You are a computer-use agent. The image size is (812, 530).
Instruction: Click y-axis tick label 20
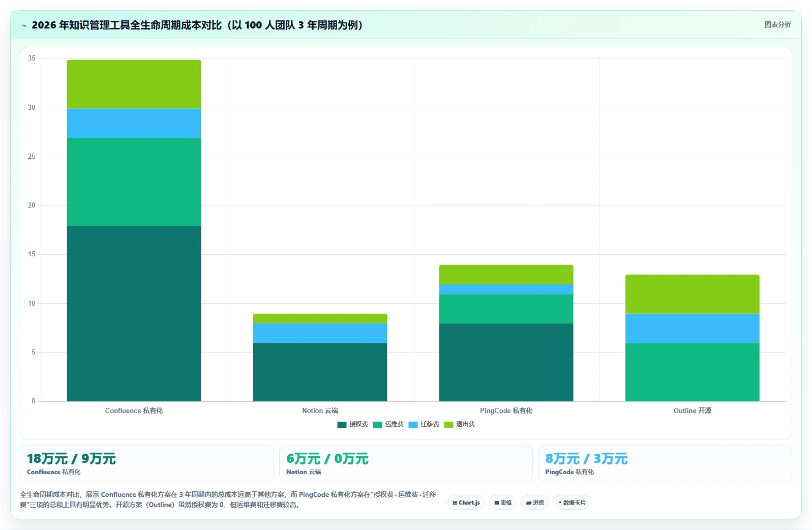(x=32, y=205)
